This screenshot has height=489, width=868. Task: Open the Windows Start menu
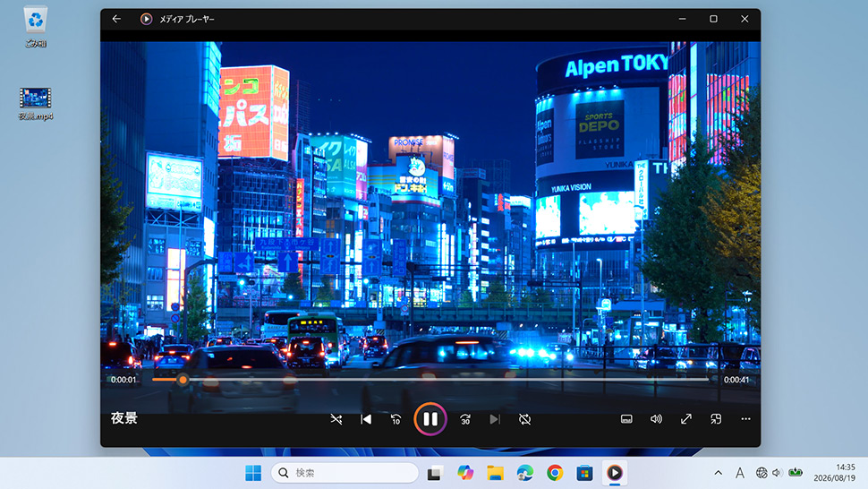click(253, 473)
